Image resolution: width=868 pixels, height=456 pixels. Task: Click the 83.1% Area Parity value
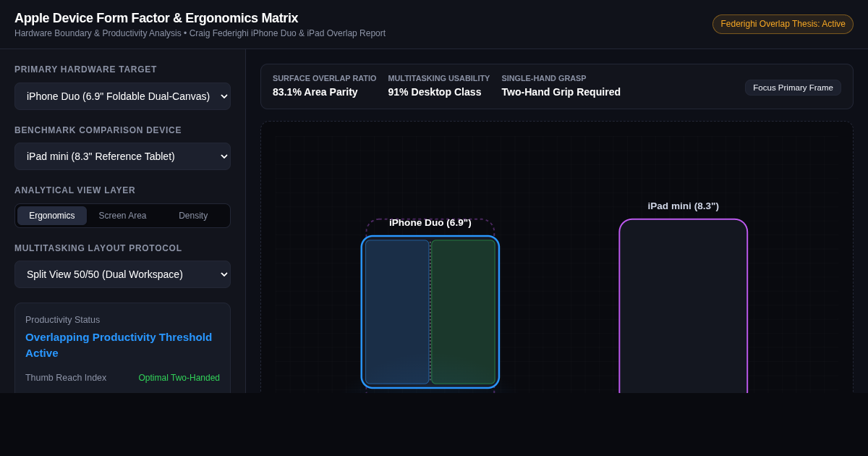tap(315, 92)
